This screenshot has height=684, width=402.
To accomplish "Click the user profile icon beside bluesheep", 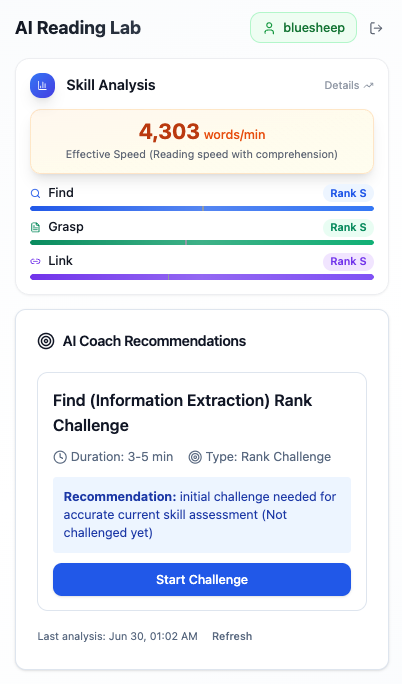I will (x=269, y=28).
